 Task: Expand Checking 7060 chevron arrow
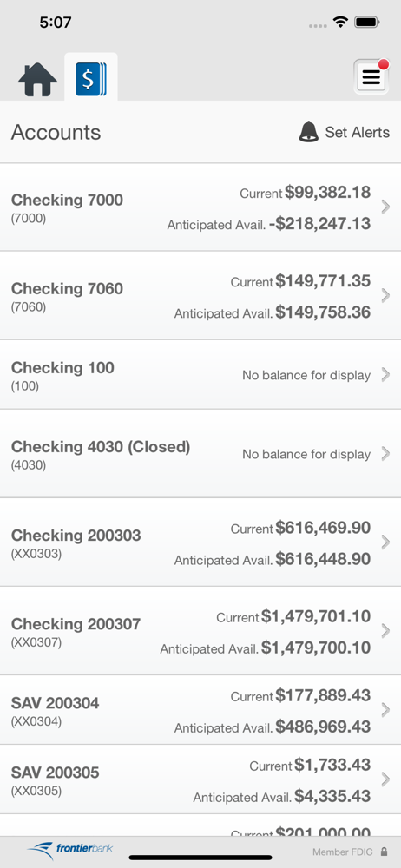(385, 296)
